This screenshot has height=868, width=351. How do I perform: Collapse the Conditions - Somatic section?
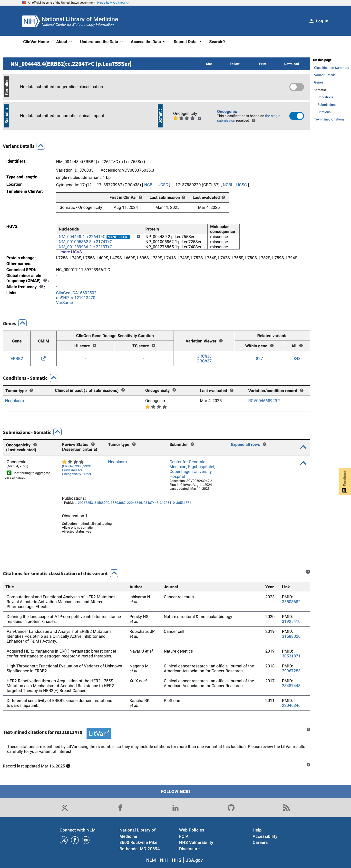pyautogui.click(x=54, y=378)
